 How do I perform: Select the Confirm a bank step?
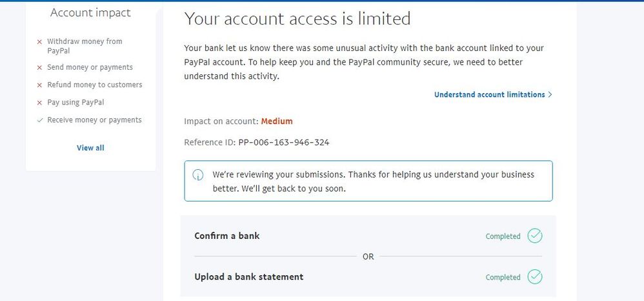[x=226, y=236]
